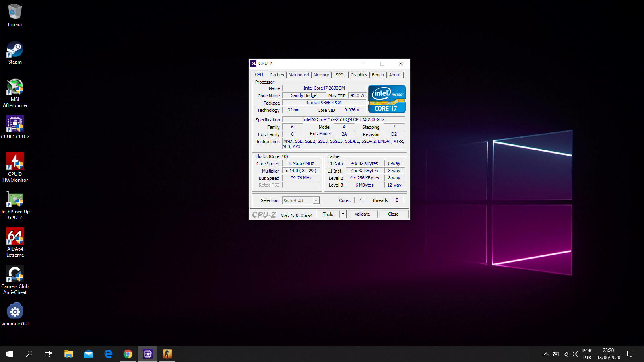
Task: Click the 12-way associativity value
Action: coord(394,185)
